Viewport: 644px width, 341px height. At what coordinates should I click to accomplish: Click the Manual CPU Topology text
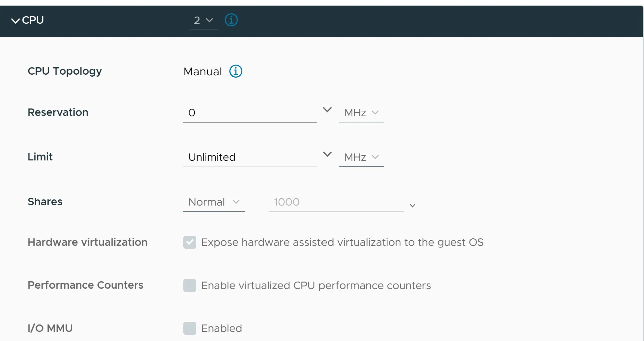[x=203, y=71]
